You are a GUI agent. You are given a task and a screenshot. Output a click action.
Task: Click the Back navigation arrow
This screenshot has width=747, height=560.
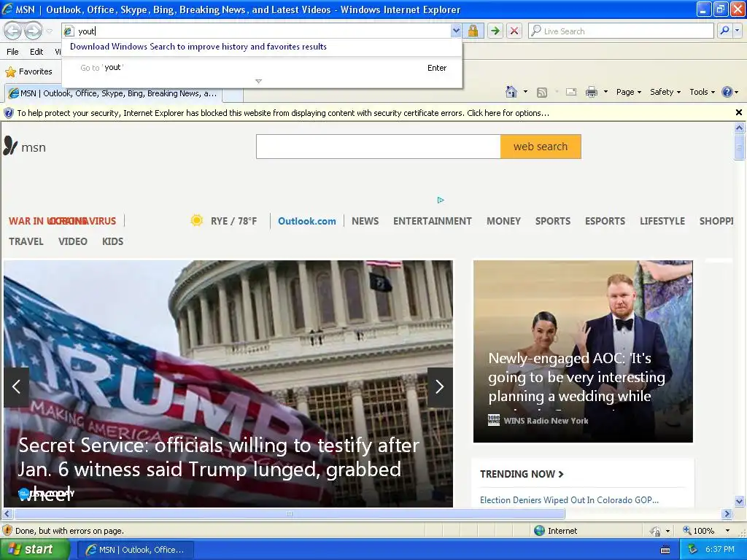[13, 31]
